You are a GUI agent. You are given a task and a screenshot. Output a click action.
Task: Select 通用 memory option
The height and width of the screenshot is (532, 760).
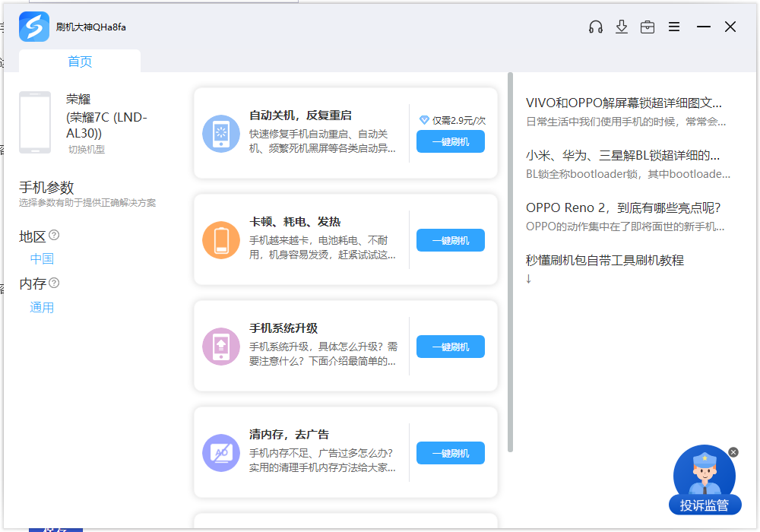[x=42, y=307]
